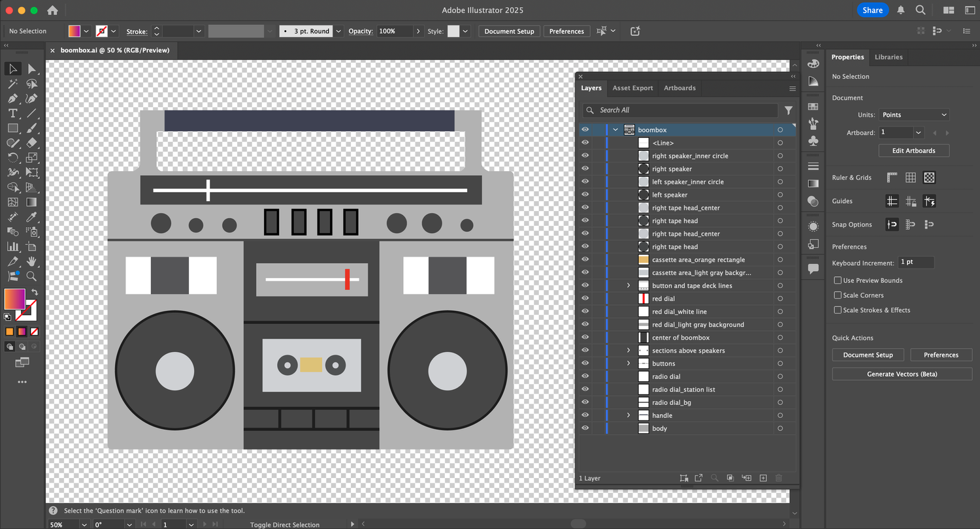Select the Pen tool
The image size is (980, 529).
coord(12,99)
